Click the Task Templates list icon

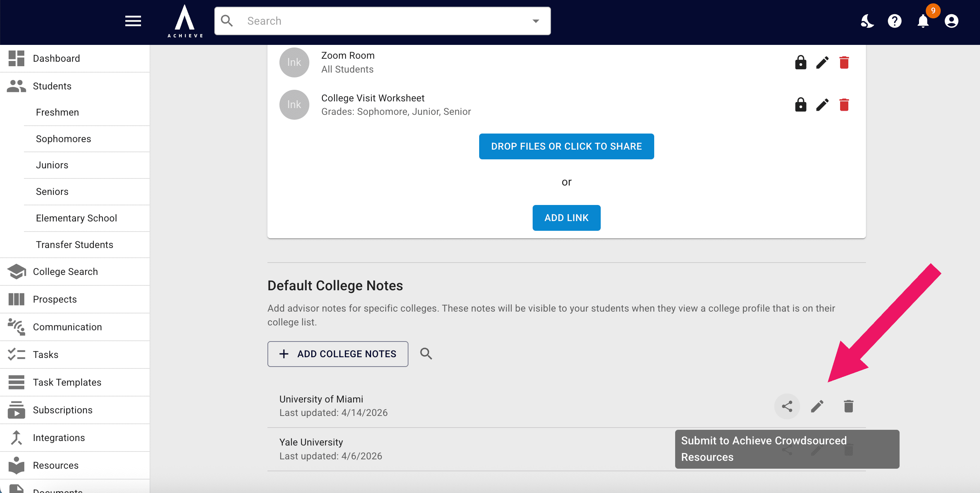16,382
